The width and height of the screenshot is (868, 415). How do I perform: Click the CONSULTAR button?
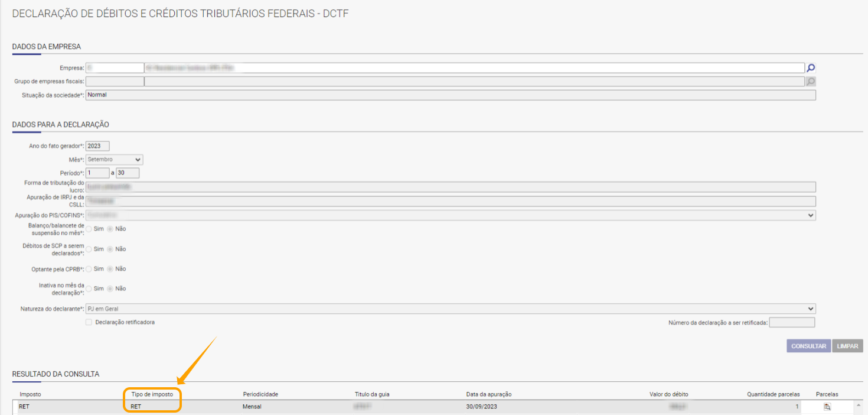coord(808,346)
